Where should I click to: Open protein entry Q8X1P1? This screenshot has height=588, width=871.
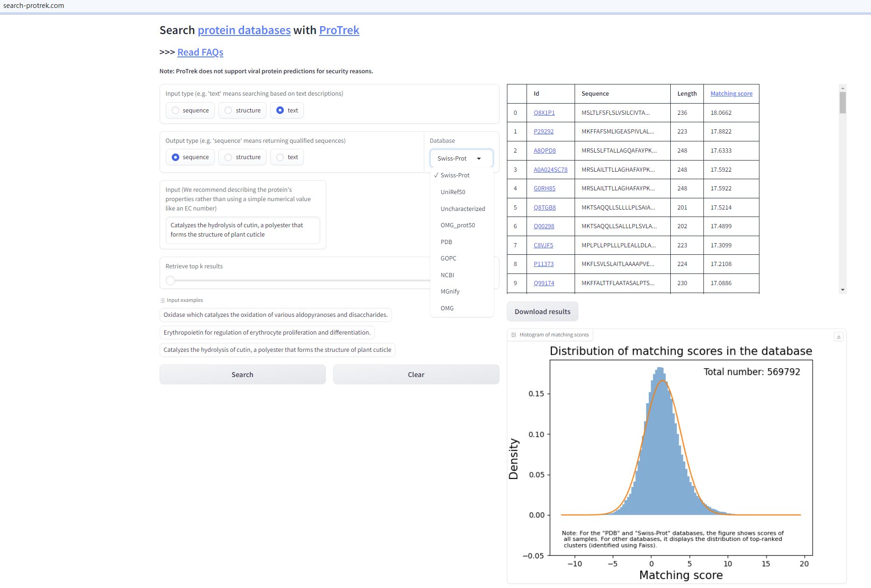pos(544,112)
